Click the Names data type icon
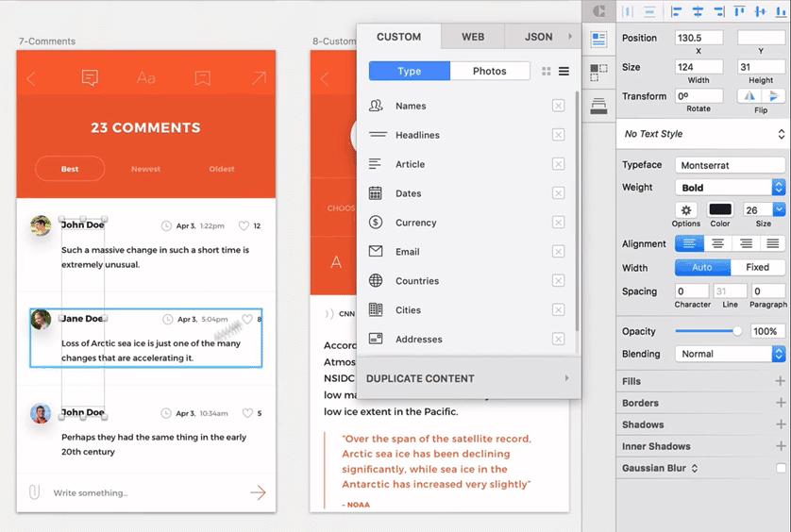 point(376,106)
